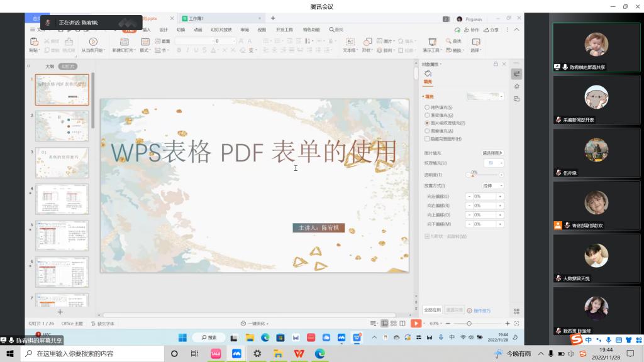Add a new slide with plus icon below thumbnails
This screenshot has width=644, height=362.
(x=60, y=312)
